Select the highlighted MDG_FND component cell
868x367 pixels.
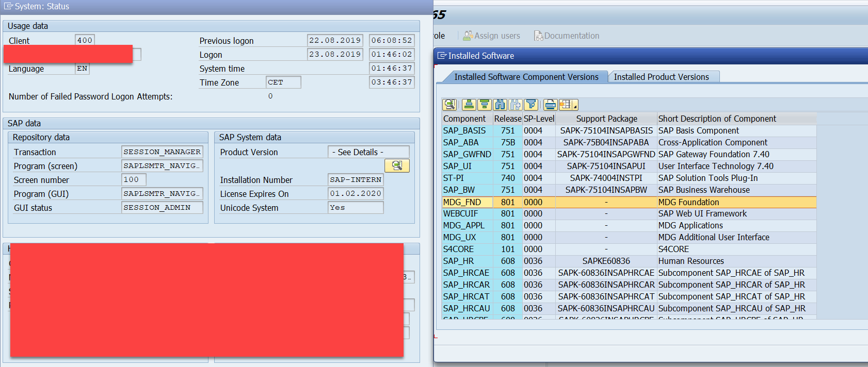pyautogui.click(x=467, y=202)
